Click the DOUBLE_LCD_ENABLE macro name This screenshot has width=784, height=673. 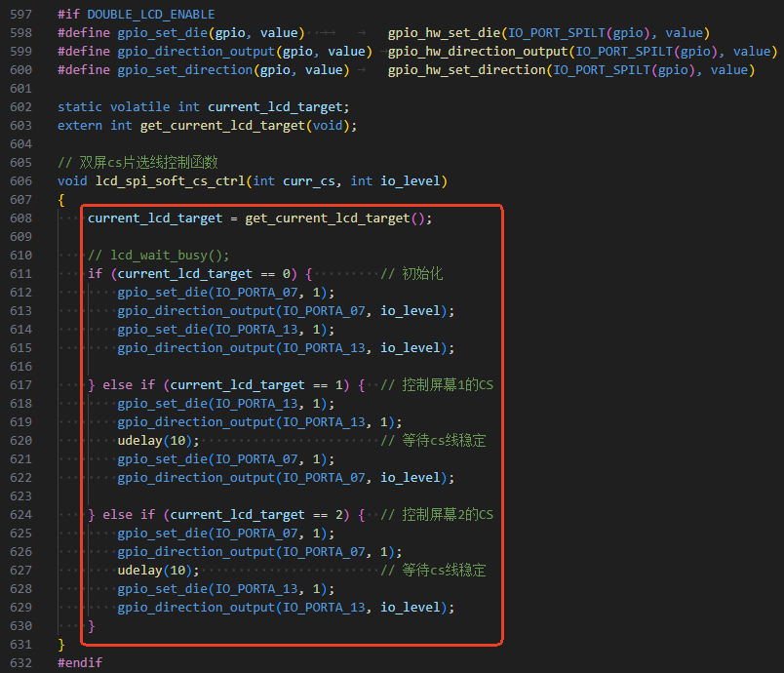151,15
